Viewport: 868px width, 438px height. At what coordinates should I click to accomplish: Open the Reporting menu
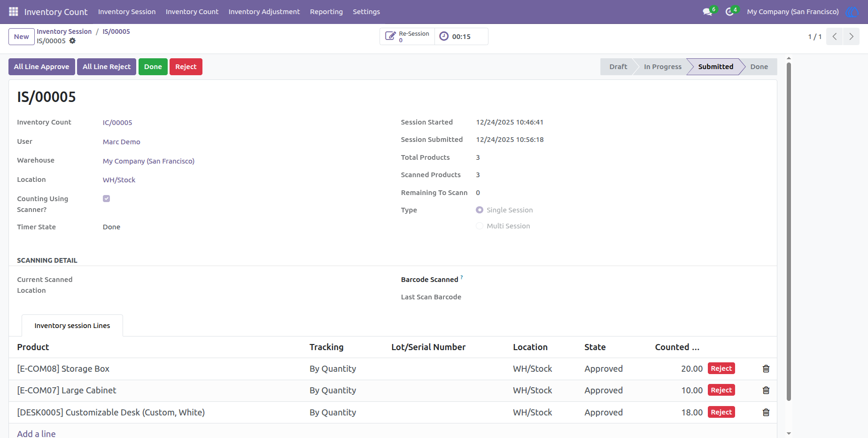pyautogui.click(x=326, y=12)
